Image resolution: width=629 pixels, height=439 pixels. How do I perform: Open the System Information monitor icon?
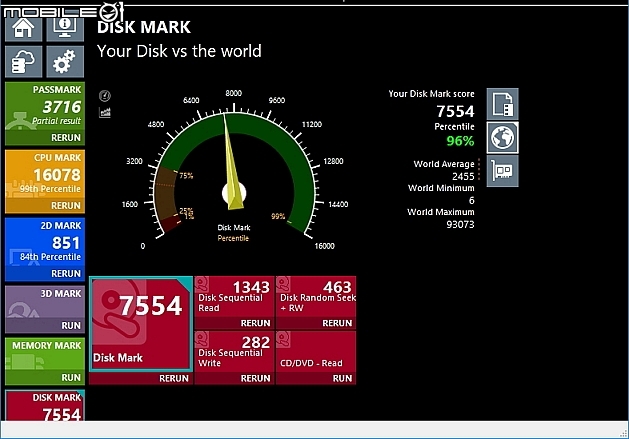(65, 28)
